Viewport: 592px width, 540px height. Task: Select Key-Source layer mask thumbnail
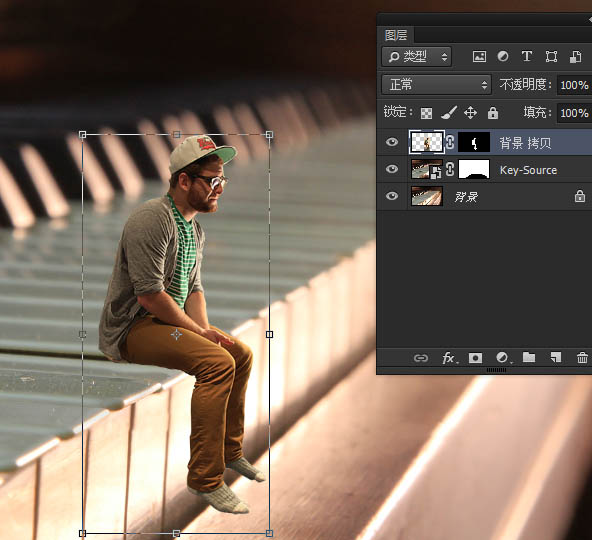coord(474,169)
